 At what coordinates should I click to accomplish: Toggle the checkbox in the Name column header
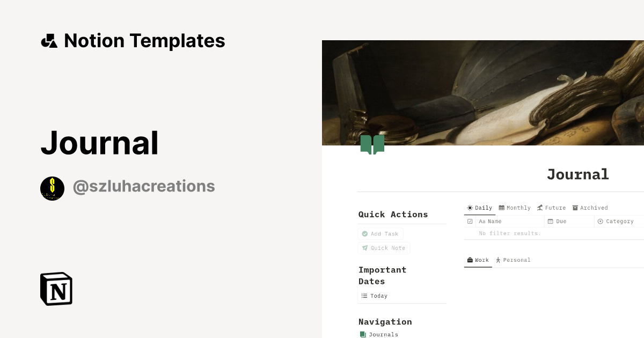point(469,221)
